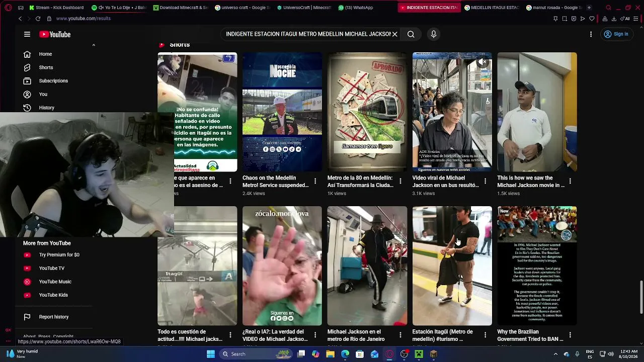Switch to the 'universo craft - Google' tab

(243, 8)
